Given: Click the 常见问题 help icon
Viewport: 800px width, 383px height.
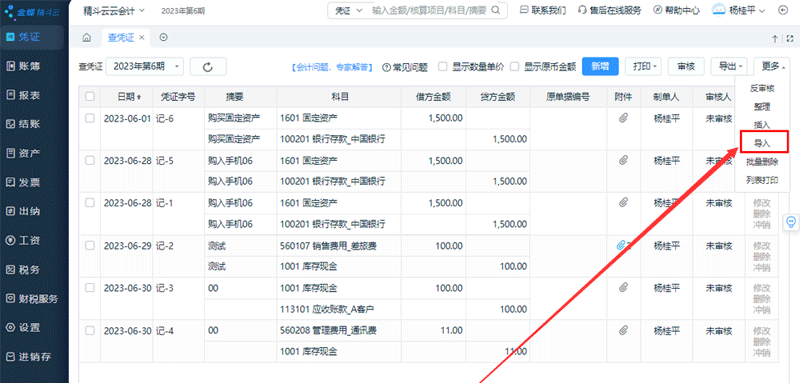Looking at the screenshot, I should [385, 67].
